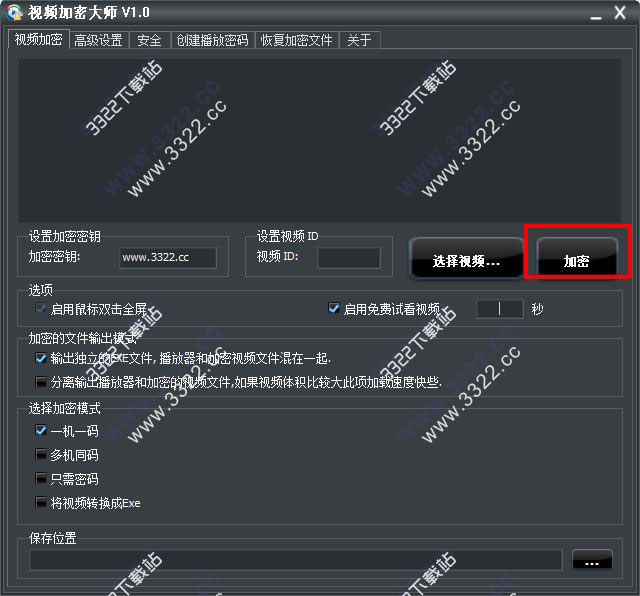Click the 保存位置 path field

click(296, 560)
